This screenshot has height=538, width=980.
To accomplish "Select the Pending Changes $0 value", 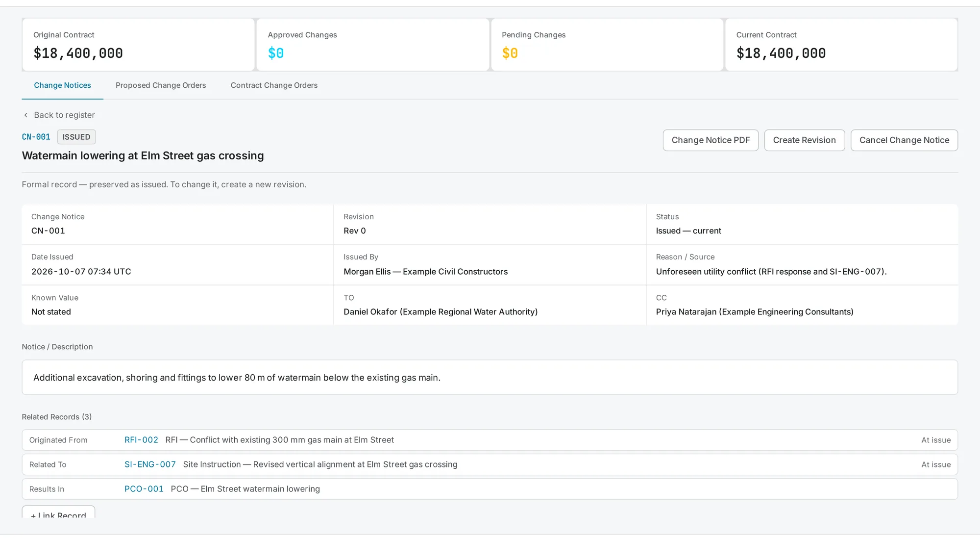I will pos(510,53).
